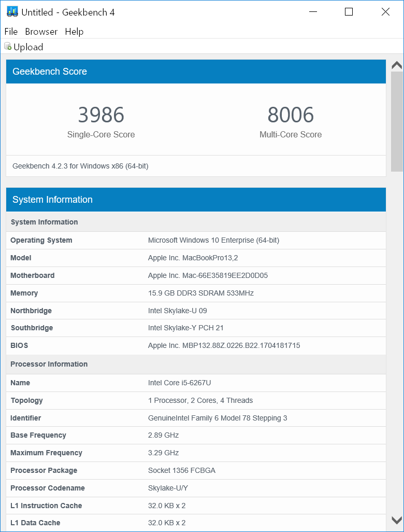The width and height of the screenshot is (404, 532).
Task: Click GenuineIntel Family 6 Model 78 value
Action: 218,418
